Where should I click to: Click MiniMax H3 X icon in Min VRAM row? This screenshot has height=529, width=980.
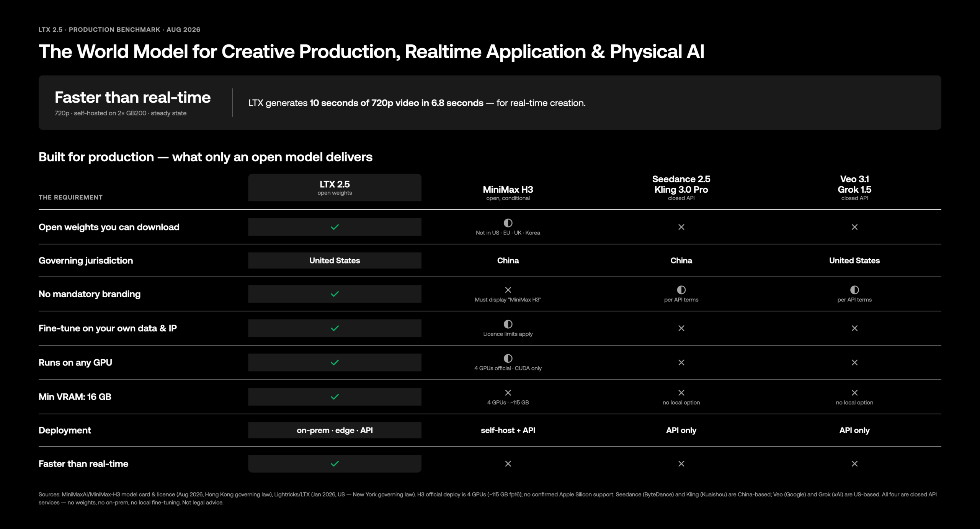coord(508,393)
